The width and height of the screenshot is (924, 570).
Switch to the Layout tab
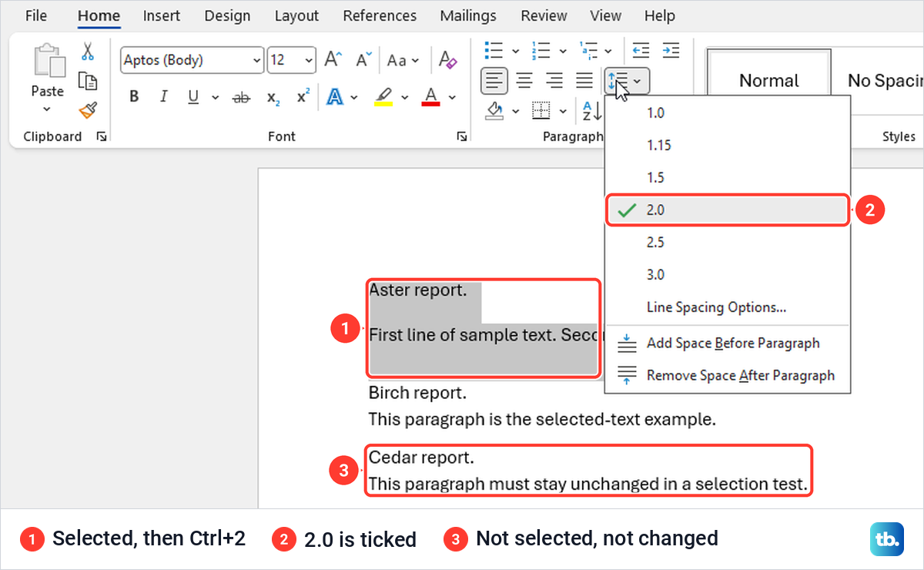296,15
